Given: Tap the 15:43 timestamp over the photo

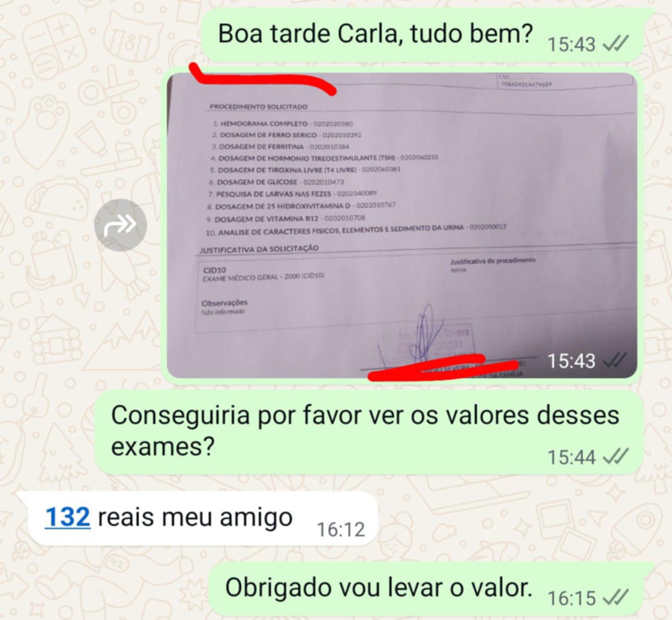Looking at the screenshot, I should [x=571, y=361].
